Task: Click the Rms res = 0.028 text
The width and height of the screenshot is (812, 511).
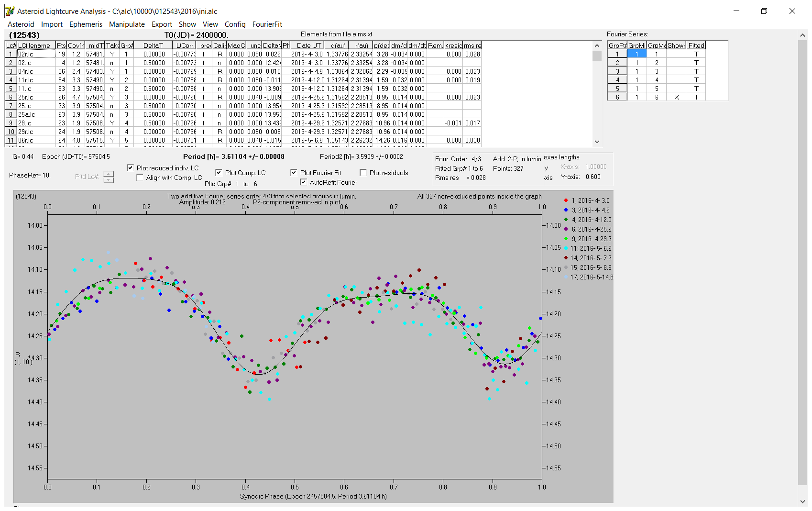Action: 460,178
